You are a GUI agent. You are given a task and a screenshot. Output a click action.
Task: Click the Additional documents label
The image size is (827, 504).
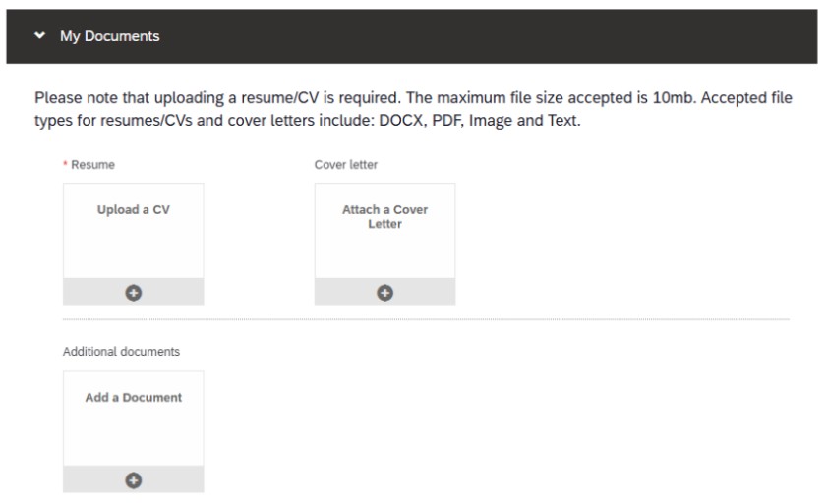pyautogui.click(x=121, y=351)
